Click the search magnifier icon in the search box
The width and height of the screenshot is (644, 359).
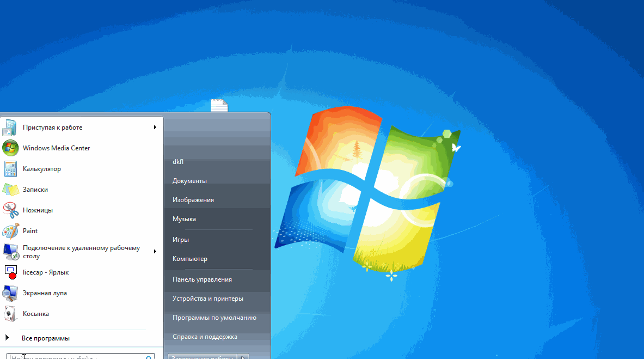(149, 357)
